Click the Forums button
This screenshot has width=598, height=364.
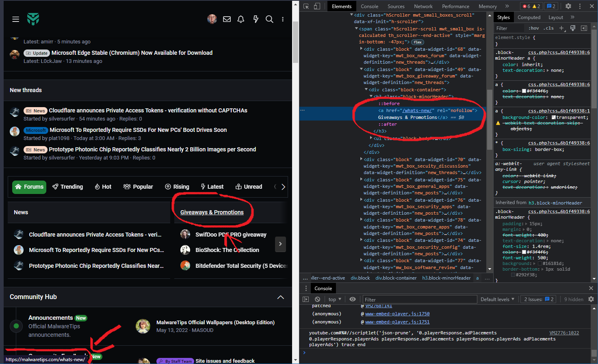(x=29, y=187)
